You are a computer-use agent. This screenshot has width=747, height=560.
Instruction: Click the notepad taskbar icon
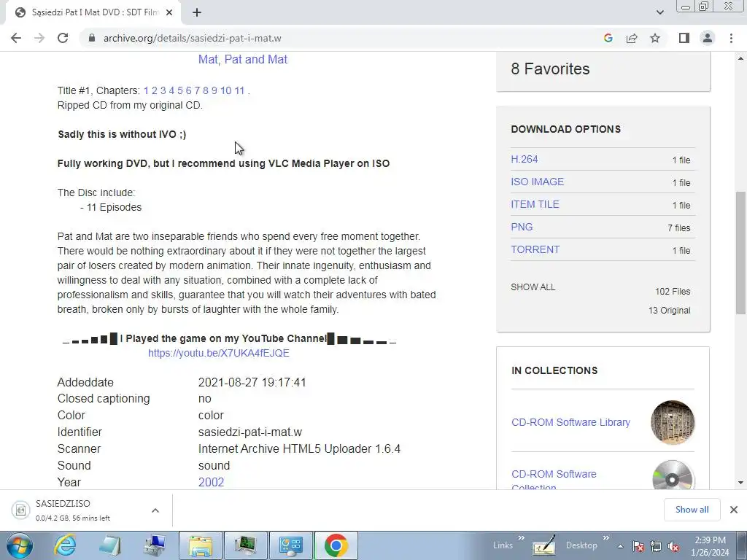[110, 545]
